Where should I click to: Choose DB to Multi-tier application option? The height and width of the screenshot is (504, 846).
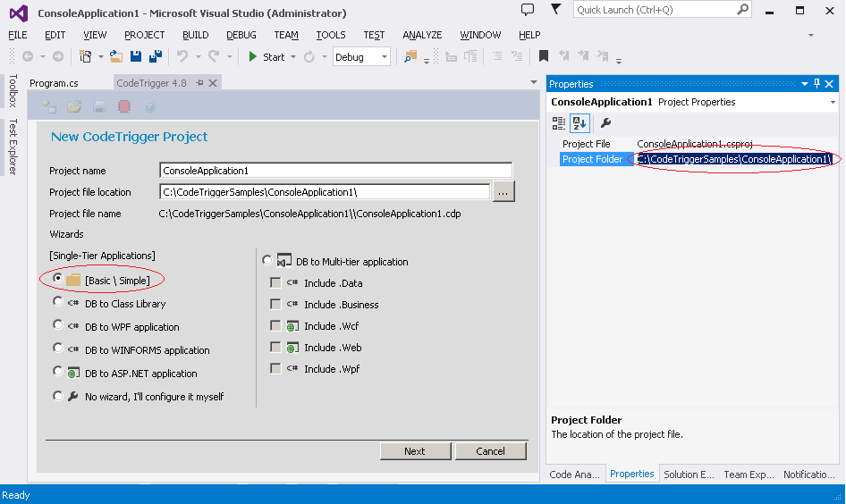266,261
